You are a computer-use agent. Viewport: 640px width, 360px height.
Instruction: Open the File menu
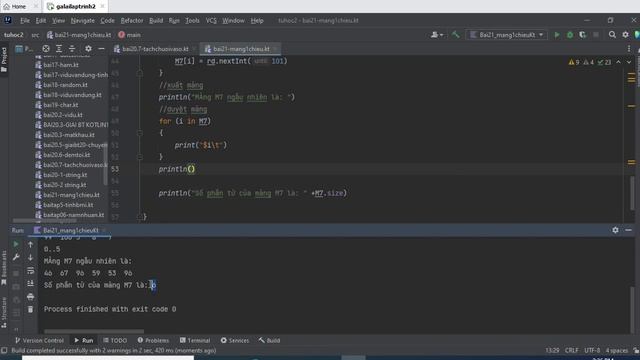[x=25, y=20]
